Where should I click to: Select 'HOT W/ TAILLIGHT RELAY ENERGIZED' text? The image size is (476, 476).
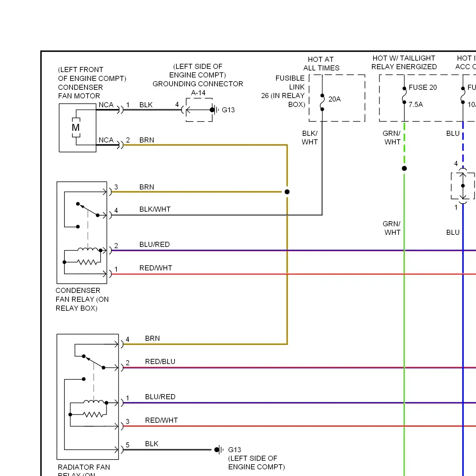[x=404, y=63]
